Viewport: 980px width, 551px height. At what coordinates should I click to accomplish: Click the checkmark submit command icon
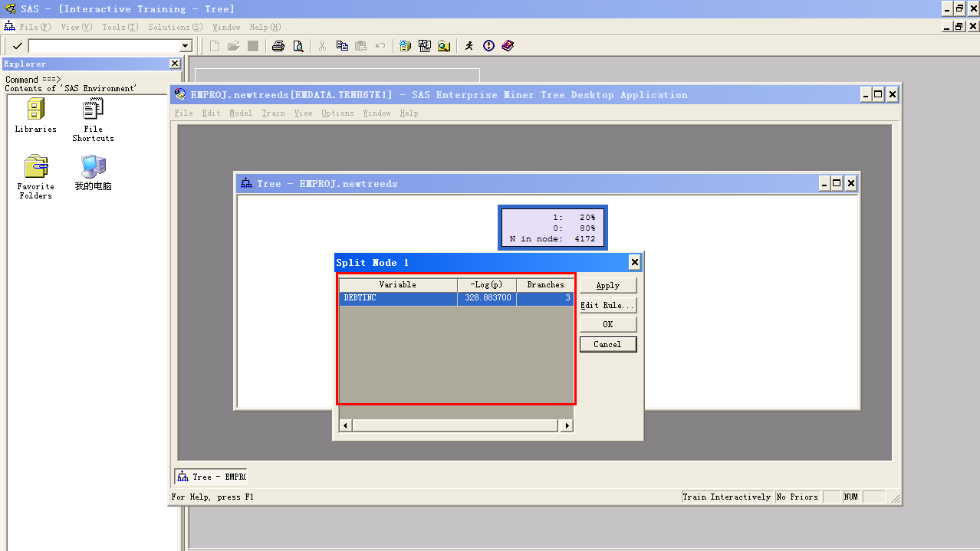coord(17,46)
